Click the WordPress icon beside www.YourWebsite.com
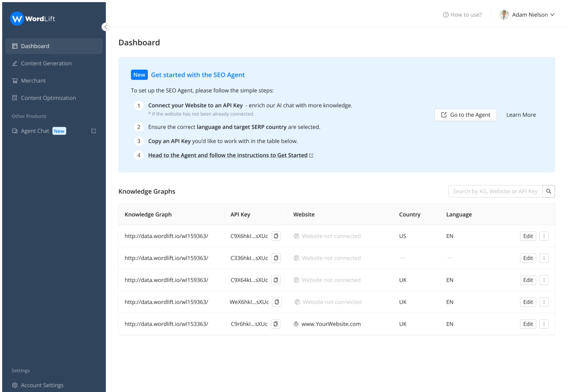This screenshot has height=392, width=568. pos(296,324)
